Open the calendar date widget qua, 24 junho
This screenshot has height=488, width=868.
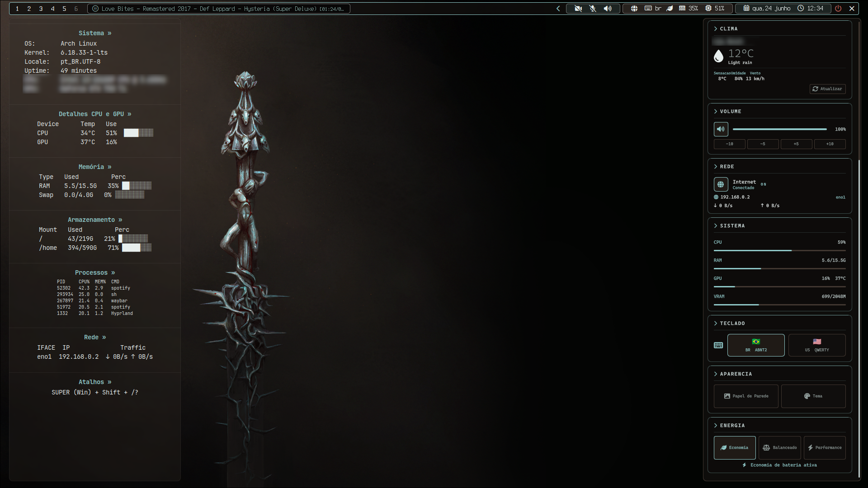pyautogui.click(x=767, y=9)
